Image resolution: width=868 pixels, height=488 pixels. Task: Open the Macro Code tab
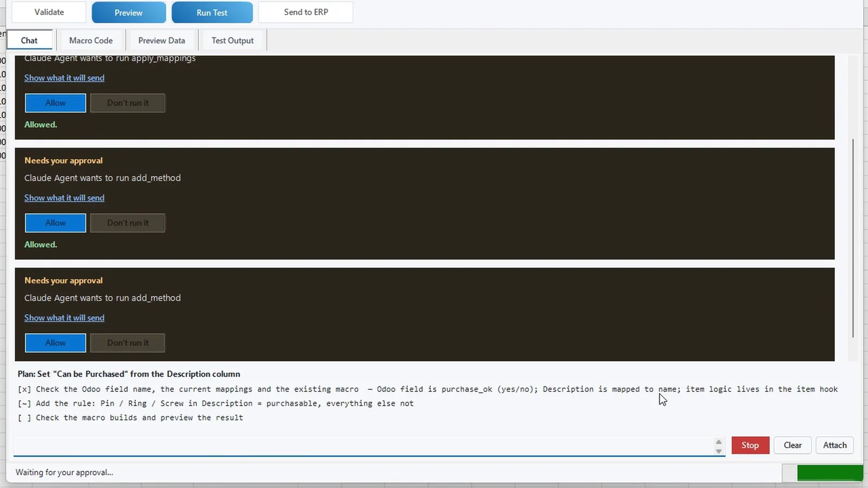91,41
